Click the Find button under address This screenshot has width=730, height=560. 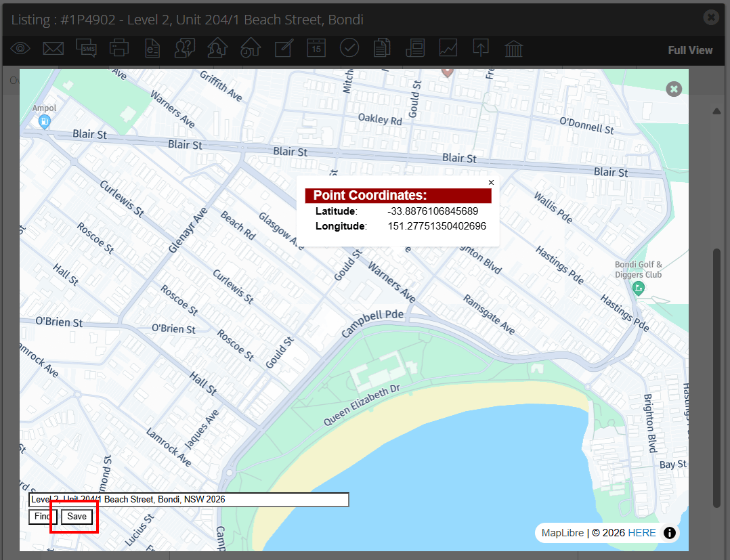coord(43,516)
